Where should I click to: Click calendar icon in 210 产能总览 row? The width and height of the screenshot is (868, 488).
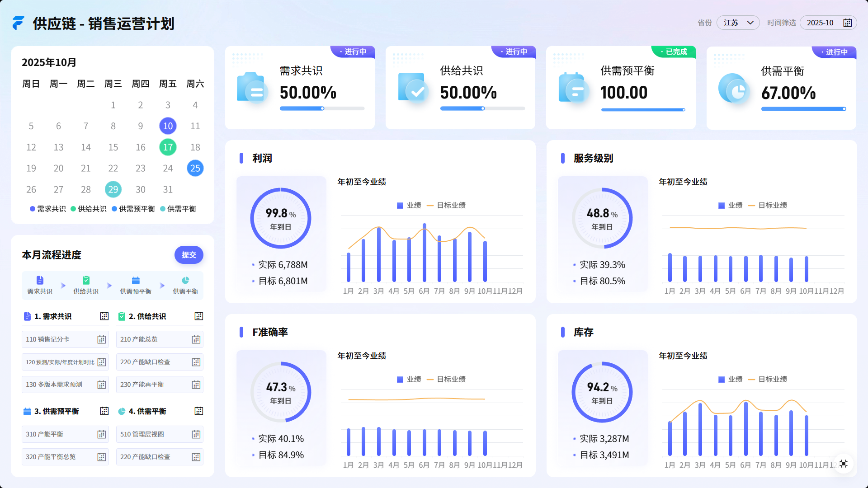point(196,339)
